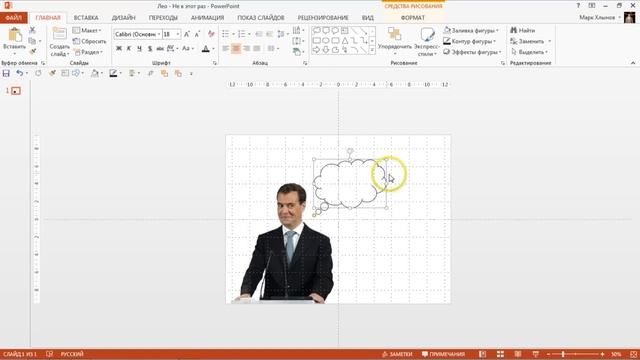Image resolution: width=640 pixels, height=360 pixels.
Task: Open the paragraph group dialog launcher
Action: click(x=305, y=63)
